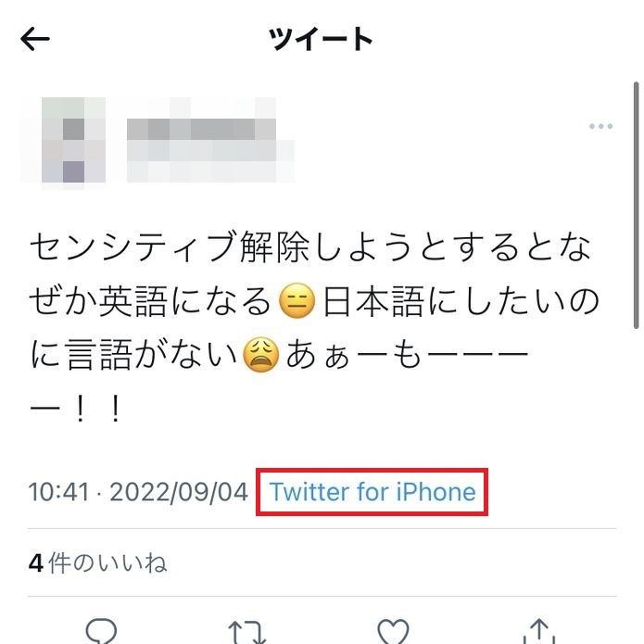The image size is (644, 644).
Task: Click the ツイート header title
Action: [x=321, y=39]
